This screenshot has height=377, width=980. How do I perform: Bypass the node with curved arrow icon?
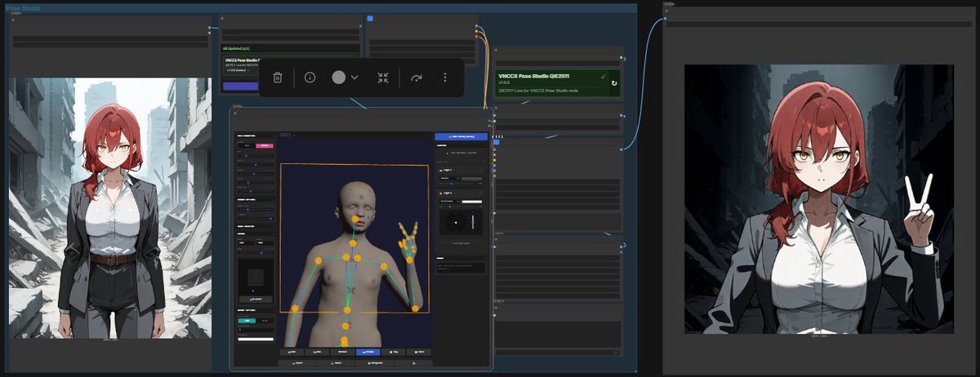point(416,78)
